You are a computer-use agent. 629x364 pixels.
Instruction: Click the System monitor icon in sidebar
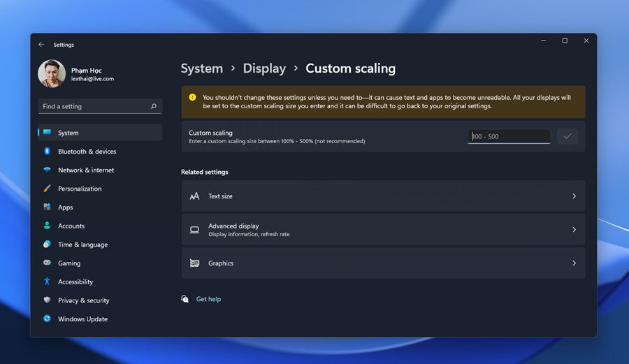(x=47, y=132)
